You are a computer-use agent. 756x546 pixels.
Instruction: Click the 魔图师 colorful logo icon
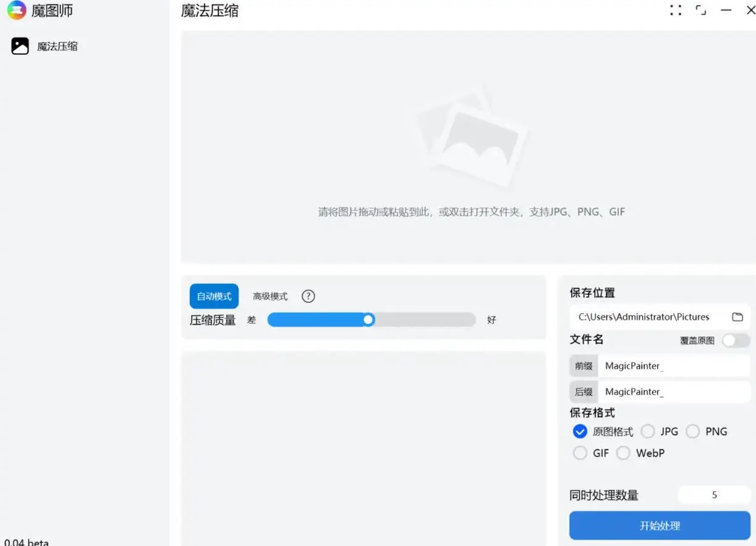pos(17,10)
